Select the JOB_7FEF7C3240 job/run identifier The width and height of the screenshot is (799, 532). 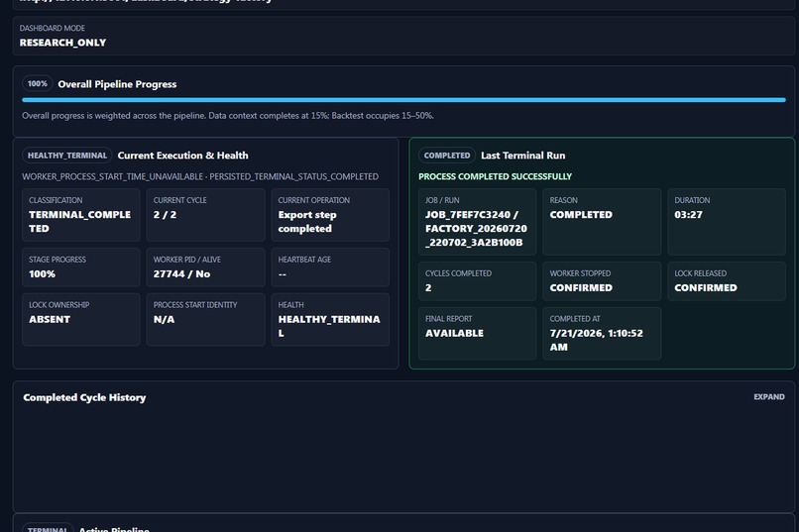pyautogui.click(x=476, y=229)
